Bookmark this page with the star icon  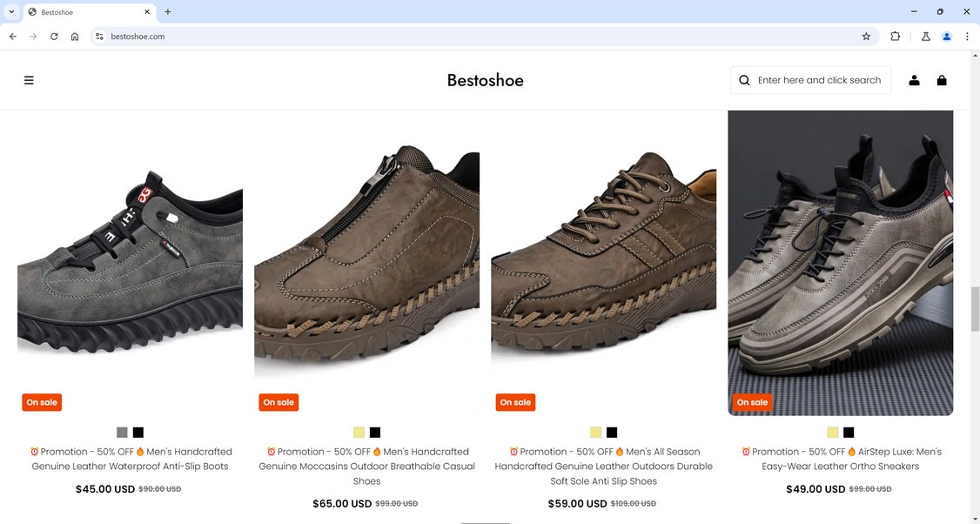pos(866,37)
